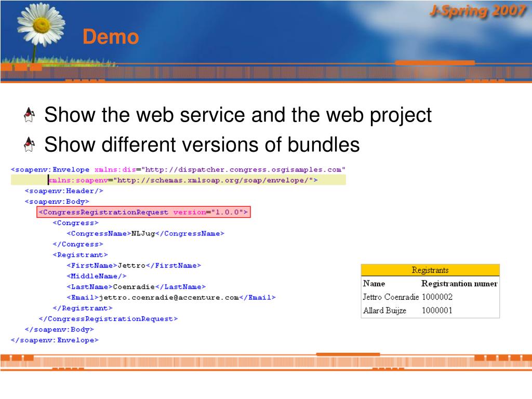This screenshot has height=399, width=532.
Task: Click the FirstName 'Jettro' line
Action: 134,265
